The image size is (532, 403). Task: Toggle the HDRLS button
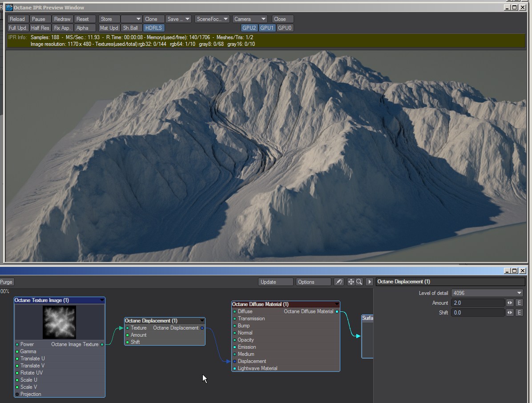point(153,28)
